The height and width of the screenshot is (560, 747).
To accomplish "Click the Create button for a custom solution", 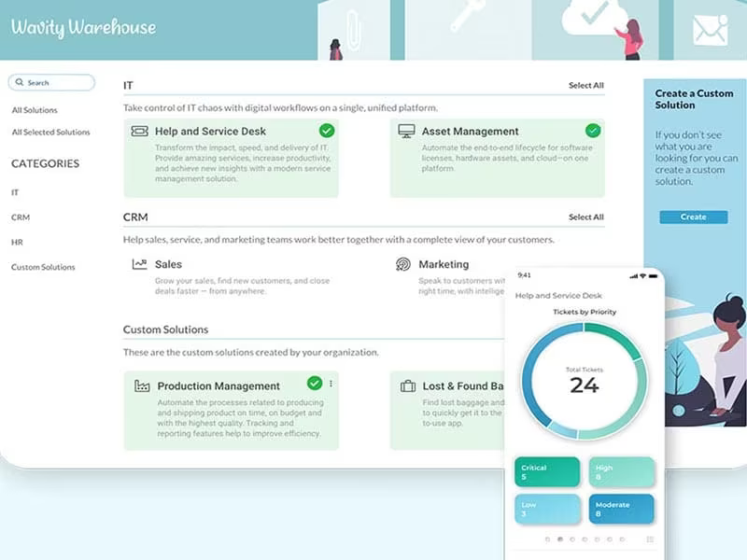I will [x=693, y=217].
